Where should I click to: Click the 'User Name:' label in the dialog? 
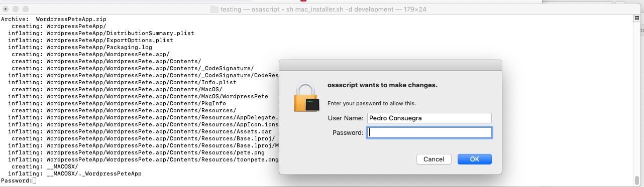click(346, 118)
